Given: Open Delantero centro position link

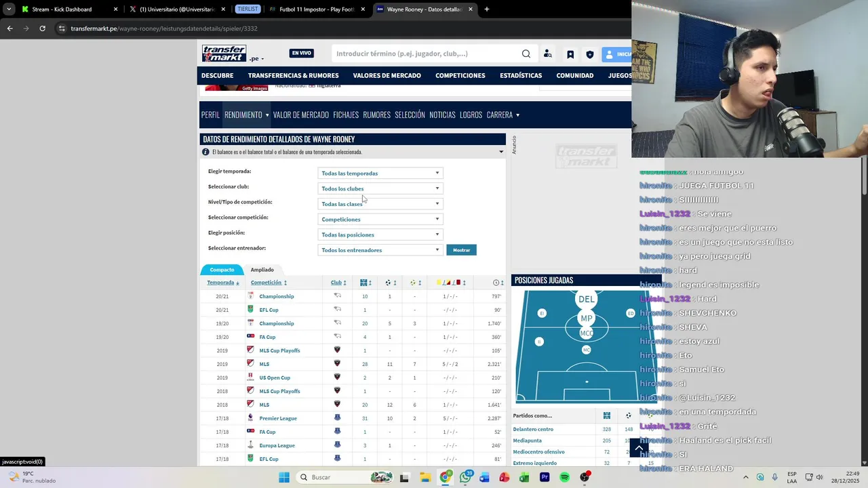Looking at the screenshot, I should pos(533,429).
